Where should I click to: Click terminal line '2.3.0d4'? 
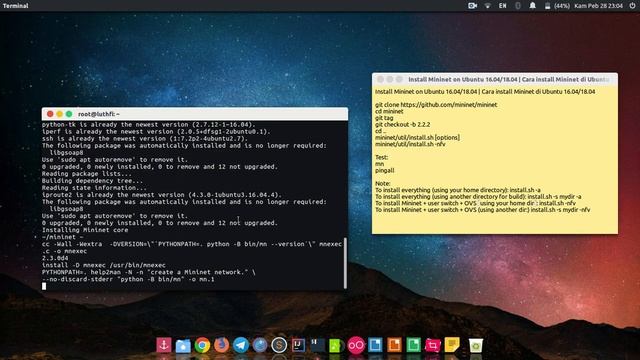pos(55,258)
